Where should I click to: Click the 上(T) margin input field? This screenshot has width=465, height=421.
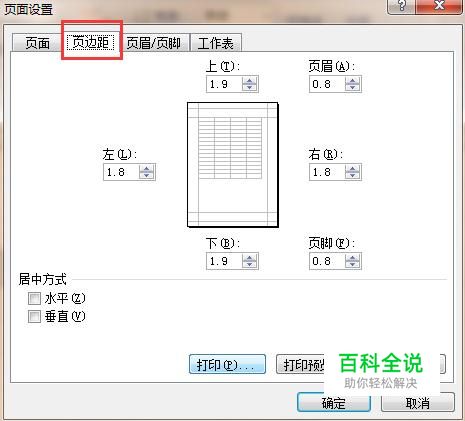click(x=224, y=84)
